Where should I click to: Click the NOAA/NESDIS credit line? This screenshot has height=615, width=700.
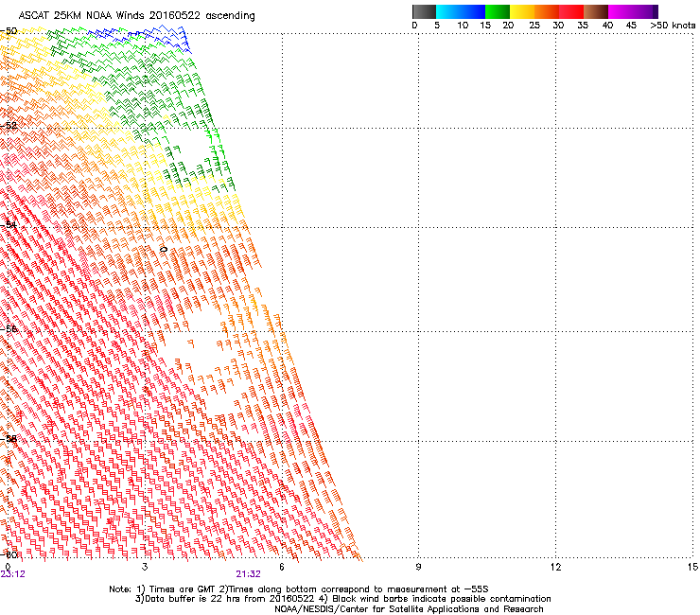(409, 609)
